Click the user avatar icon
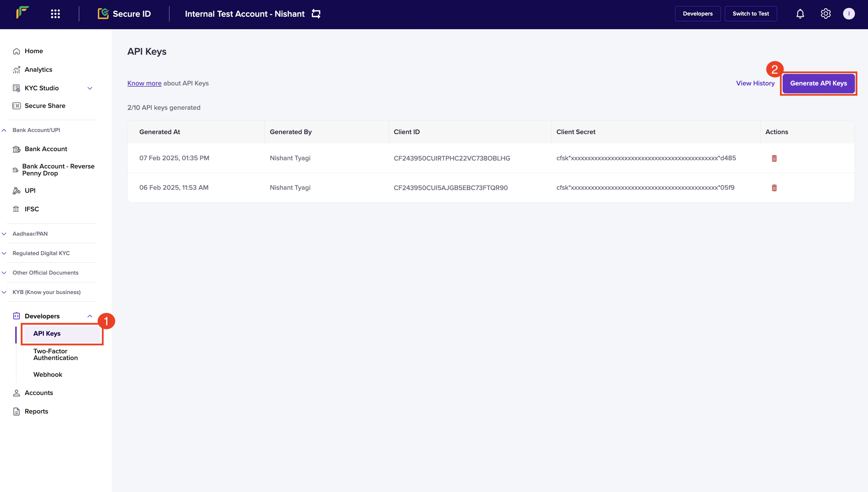 (x=849, y=14)
